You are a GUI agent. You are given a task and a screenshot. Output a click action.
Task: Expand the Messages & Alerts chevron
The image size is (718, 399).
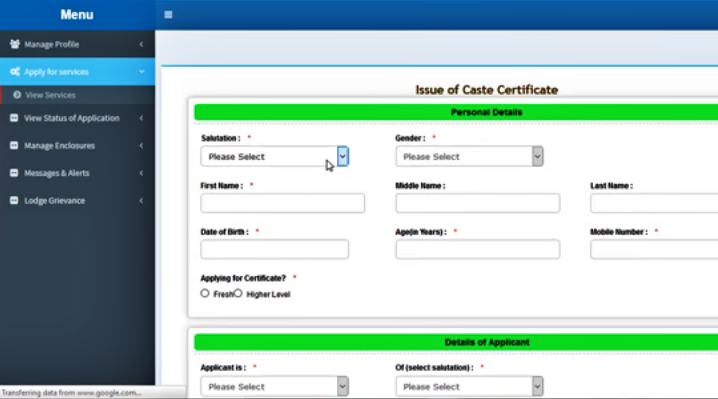pos(141,173)
